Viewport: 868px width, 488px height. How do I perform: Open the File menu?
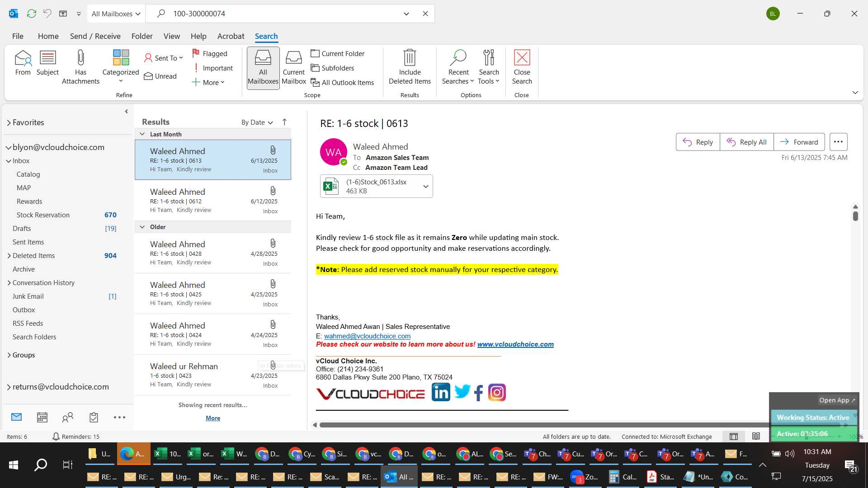18,36
